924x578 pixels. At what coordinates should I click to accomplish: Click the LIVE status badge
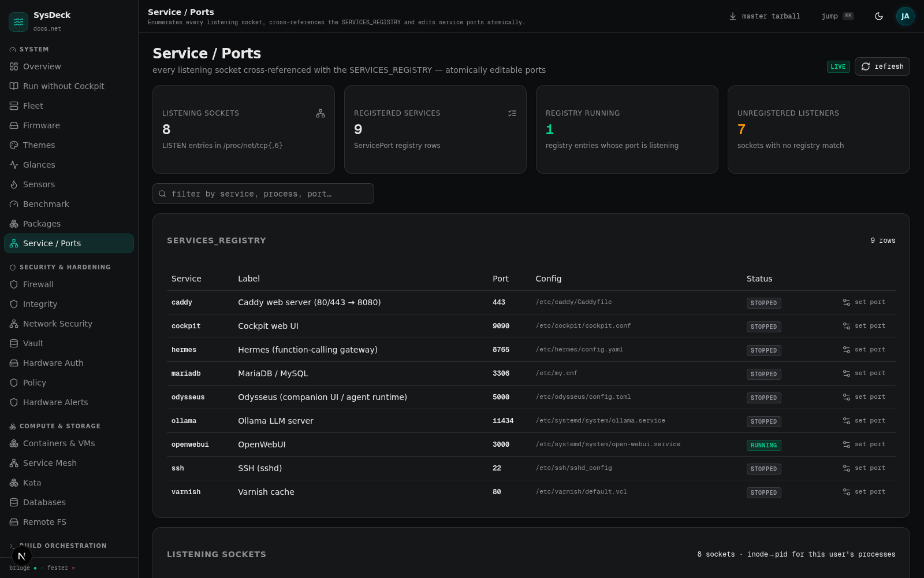838,66
